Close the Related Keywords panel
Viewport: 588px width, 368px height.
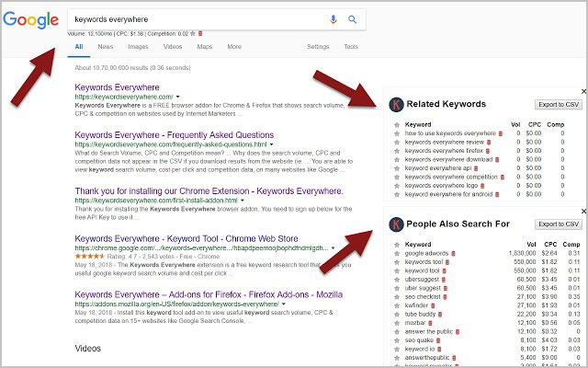(x=583, y=91)
